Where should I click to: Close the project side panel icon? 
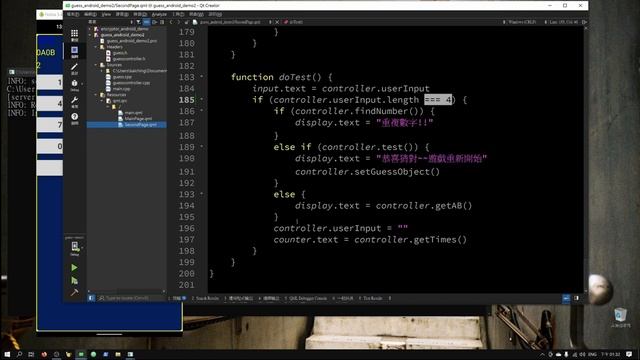click(x=162, y=22)
